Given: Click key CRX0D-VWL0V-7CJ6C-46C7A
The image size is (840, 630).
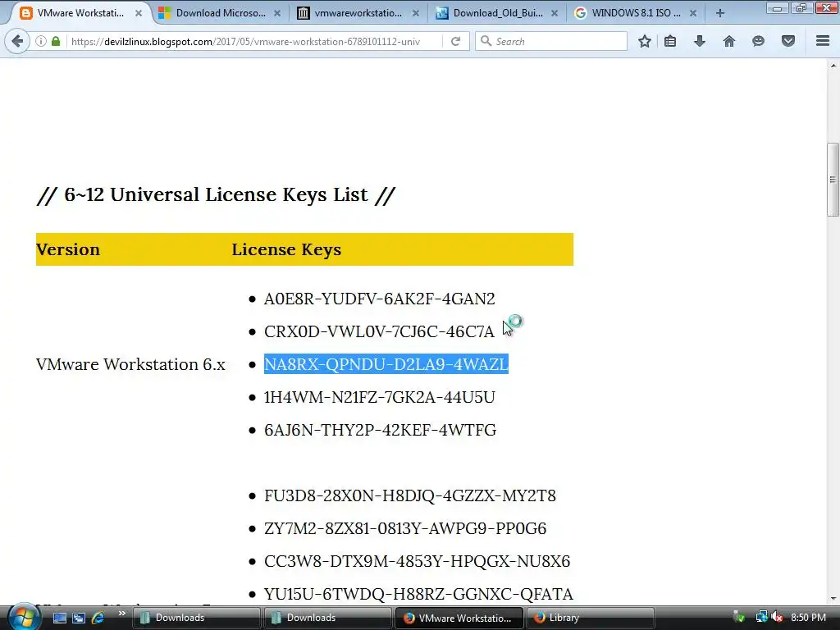Looking at the screenshot, I should (x=379, y=331).
